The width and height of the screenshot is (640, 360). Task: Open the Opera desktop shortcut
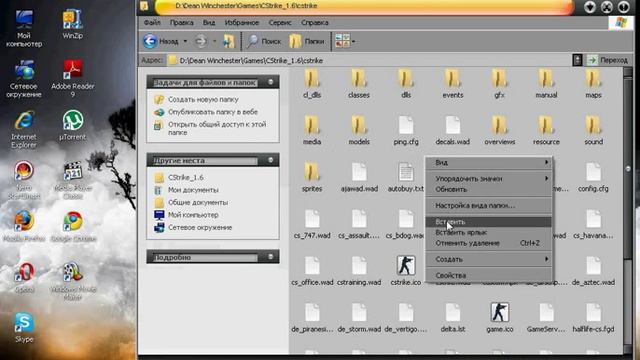24,278
